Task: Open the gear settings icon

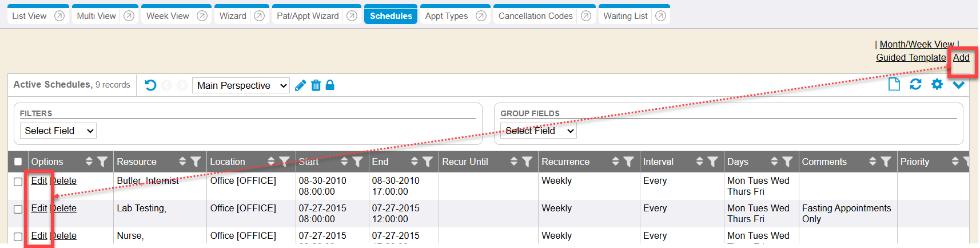Action: [x=937, y=85]
